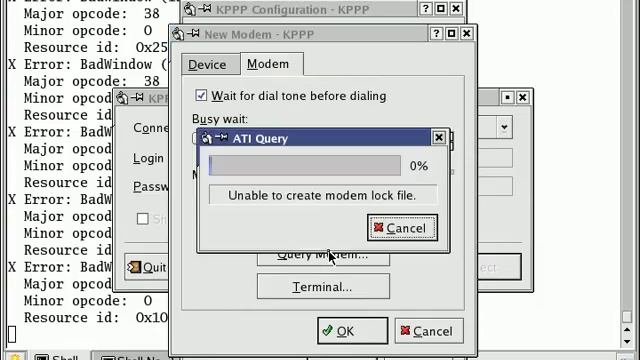Pin the KPPP Configuration window
This screenshot has width=640, height=360.
coord(204,9)
